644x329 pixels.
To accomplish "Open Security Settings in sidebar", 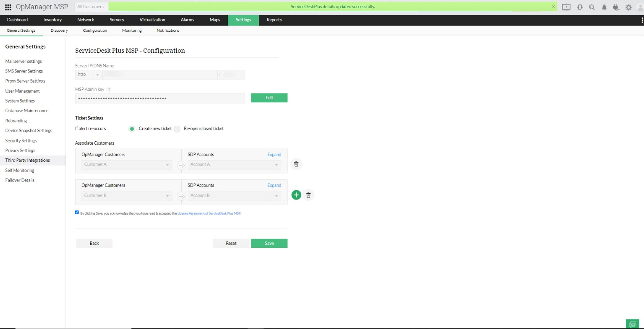I will pyautogui.click(x=21, y=140).
